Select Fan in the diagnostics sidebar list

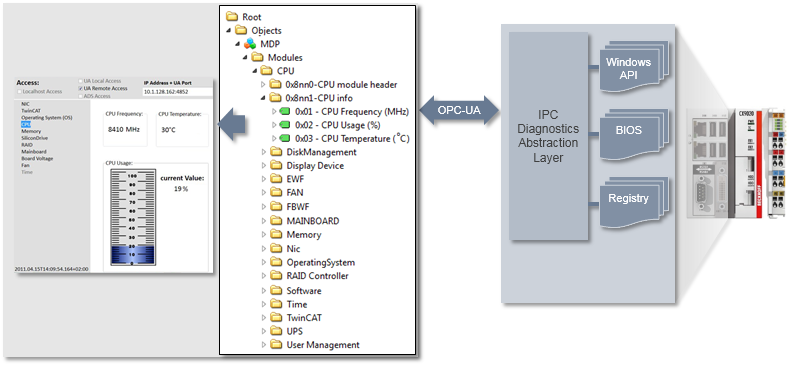(25, 165)
